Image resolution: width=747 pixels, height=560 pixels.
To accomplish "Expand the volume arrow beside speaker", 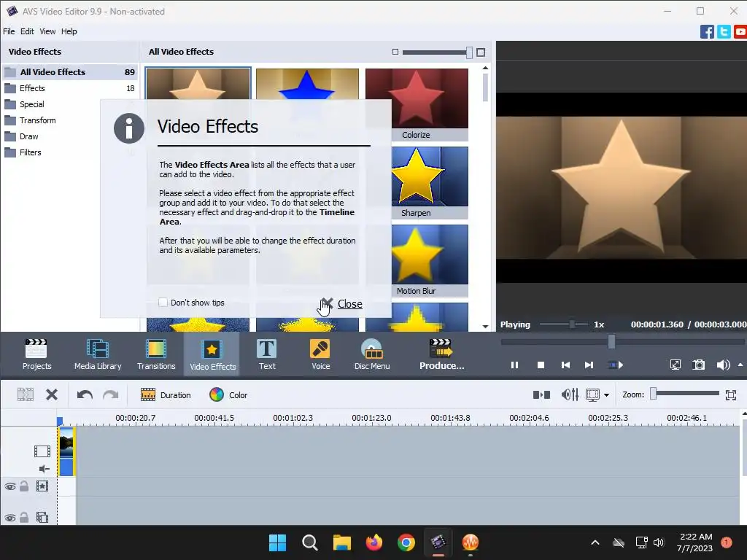I will [740, 365].
